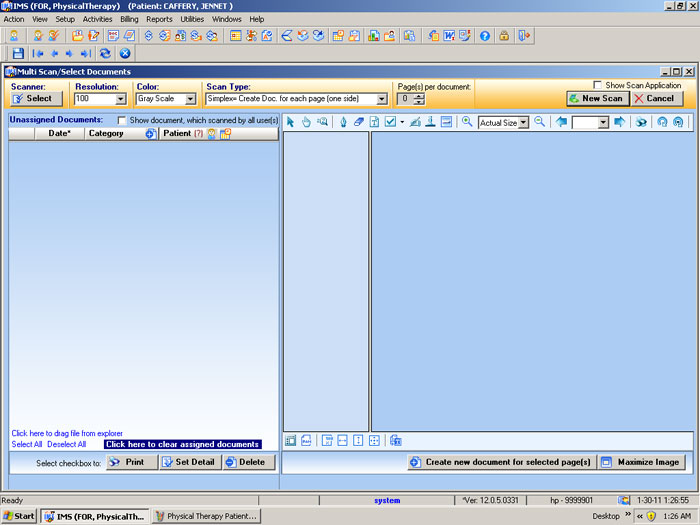
Task: Click the patient person icon in header
Action: 212,133
